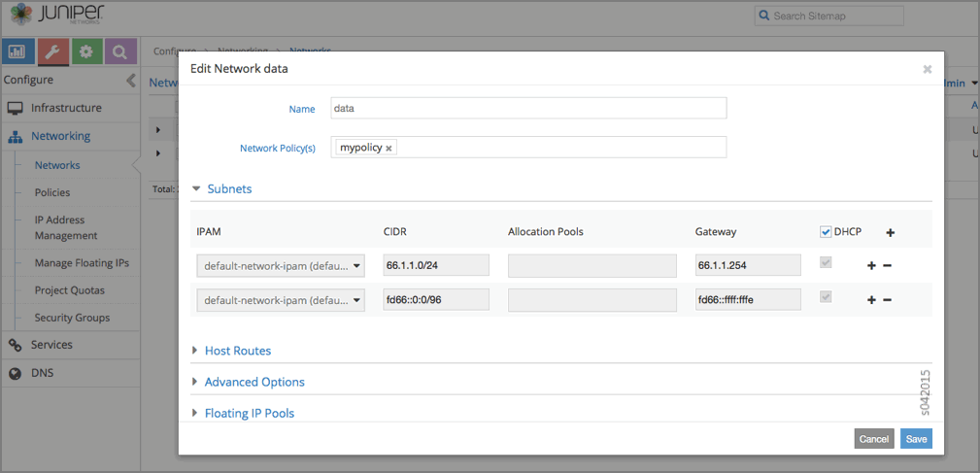The height and width of the screenshot is (473, 980).
Task: Select the Configure wrench icon
Action: (x=52, y=51)
